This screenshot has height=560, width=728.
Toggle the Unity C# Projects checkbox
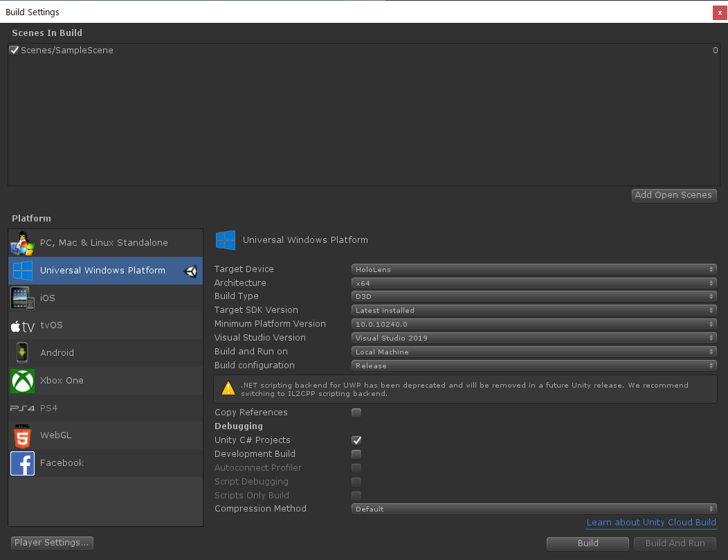click(x=356, y=440)
